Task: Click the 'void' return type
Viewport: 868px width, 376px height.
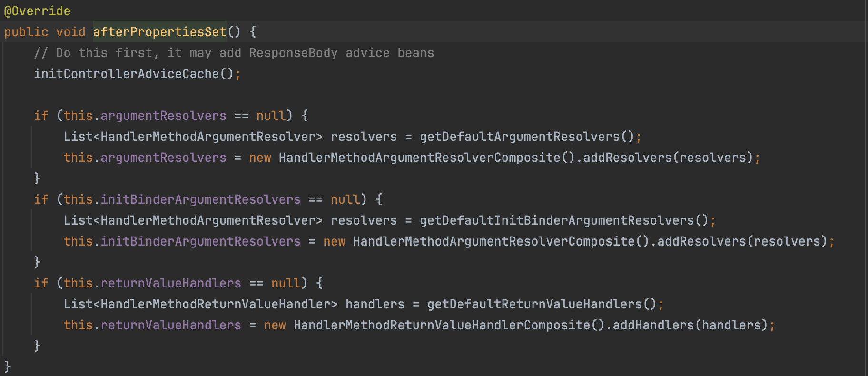Action: point(71,32)
